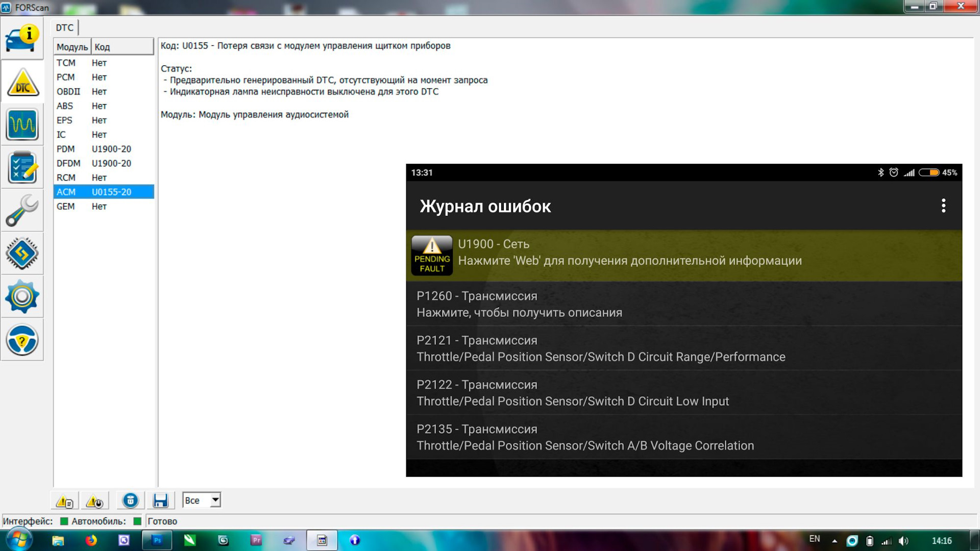Image resolution: width=980 pixels, height=551 pixels.
Task: Open the chip configuration and programming section
Action: click(22, 254)
